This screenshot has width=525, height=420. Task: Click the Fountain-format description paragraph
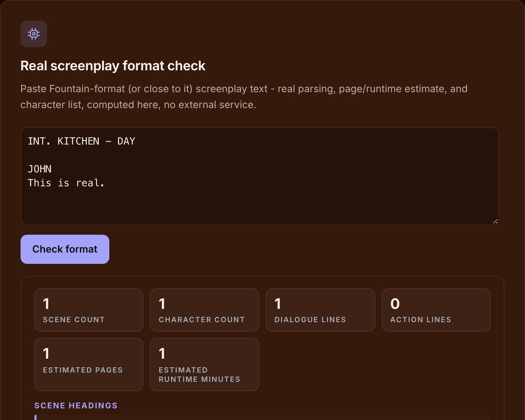(x=244, y=97)
